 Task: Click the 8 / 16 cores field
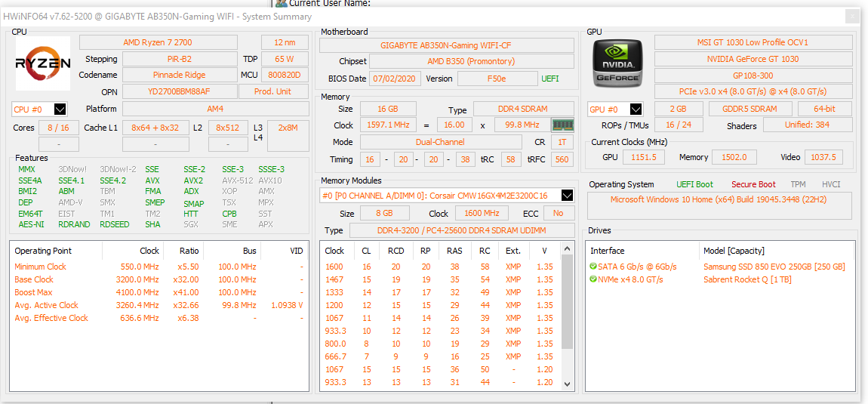pyautogui.click(x=58, y=128)
